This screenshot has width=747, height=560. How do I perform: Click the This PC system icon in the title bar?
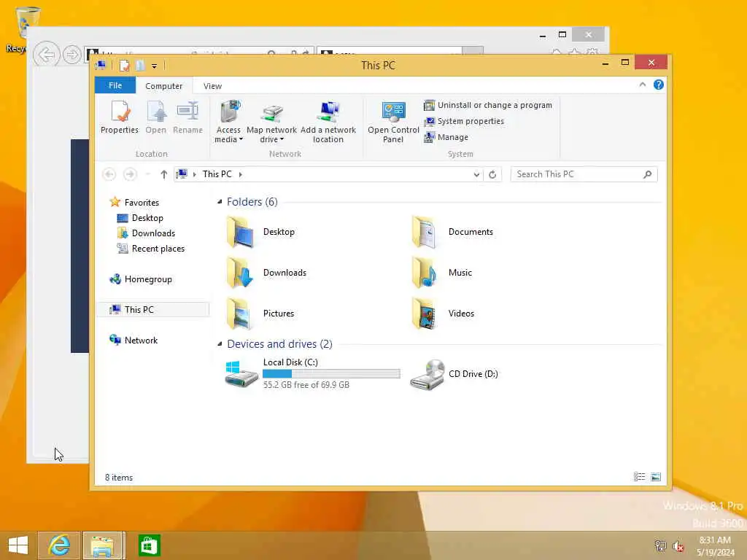coord(101,65)
